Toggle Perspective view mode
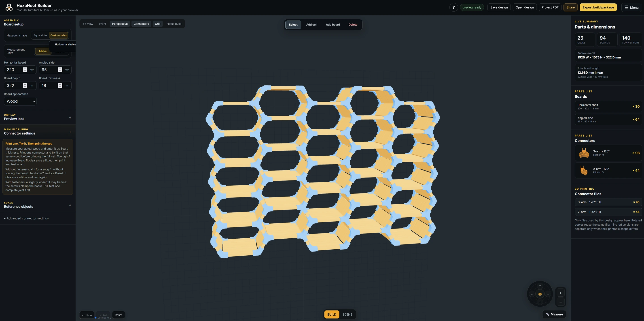Image resolution: width=644 pixels, height=321 pixels. tap(120, 24)
